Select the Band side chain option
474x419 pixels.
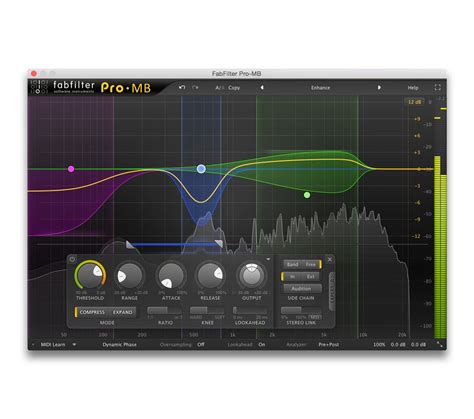coord(292,264)
